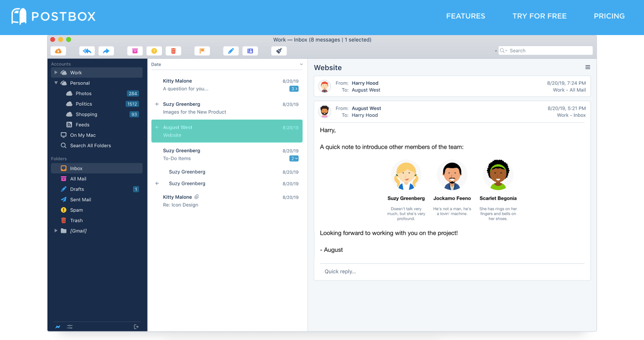Expand the Work account folder
Viewport: 644px width, 340px height.
(56, 72)
